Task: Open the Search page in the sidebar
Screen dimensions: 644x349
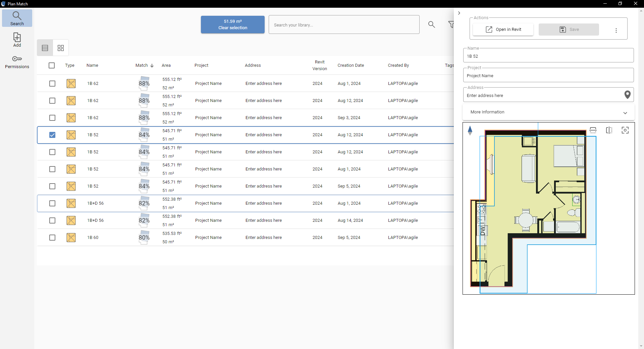Action: [17, 18]
